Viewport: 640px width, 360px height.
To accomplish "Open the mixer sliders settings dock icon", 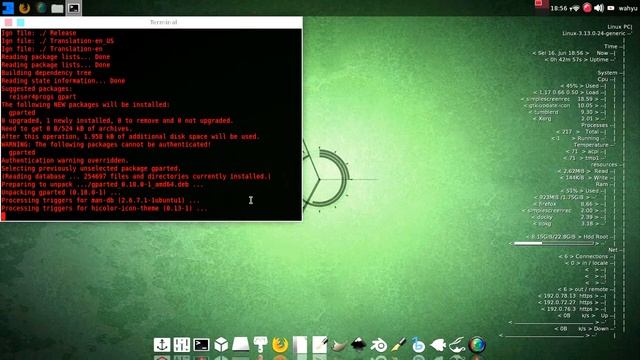I will tap(182, 345).
